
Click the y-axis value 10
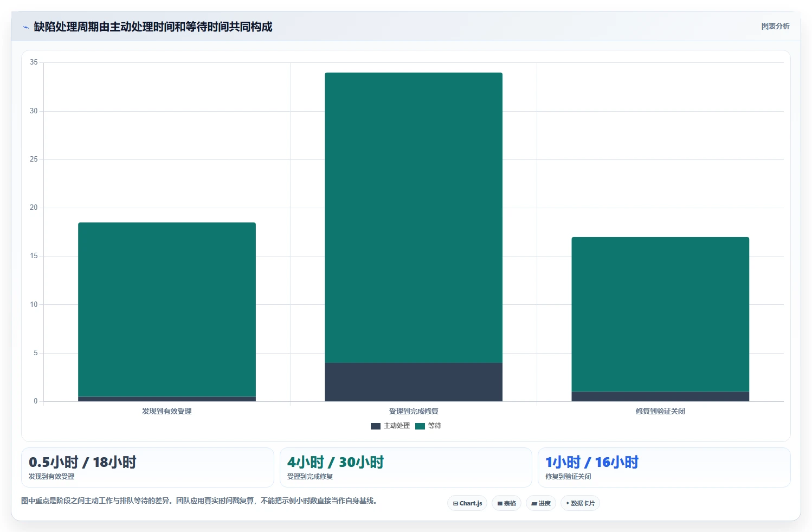pyautogui.click(x=34, y=305)
